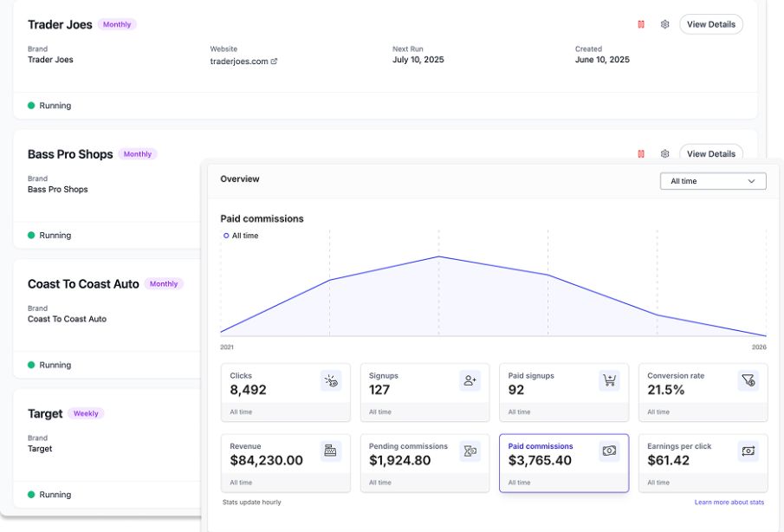Click the Pending commissions icon
The width and height of the screenshot is (784, 532).
tap(470, 451)
